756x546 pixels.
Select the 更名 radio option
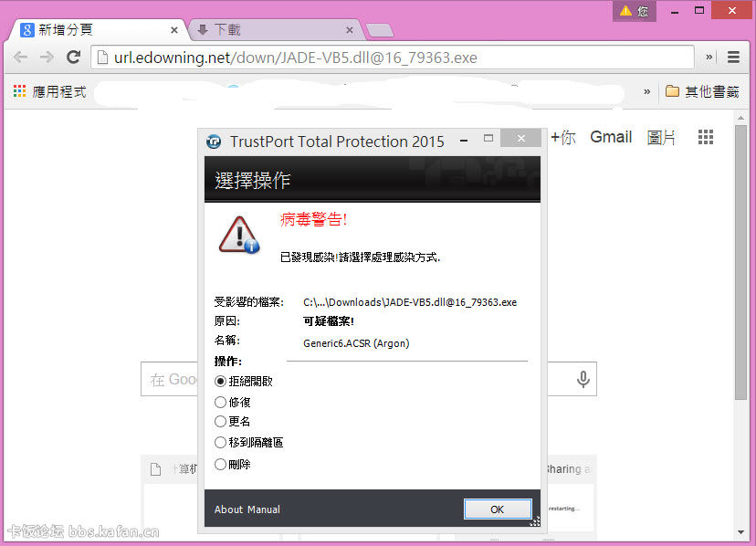point(233,422)
